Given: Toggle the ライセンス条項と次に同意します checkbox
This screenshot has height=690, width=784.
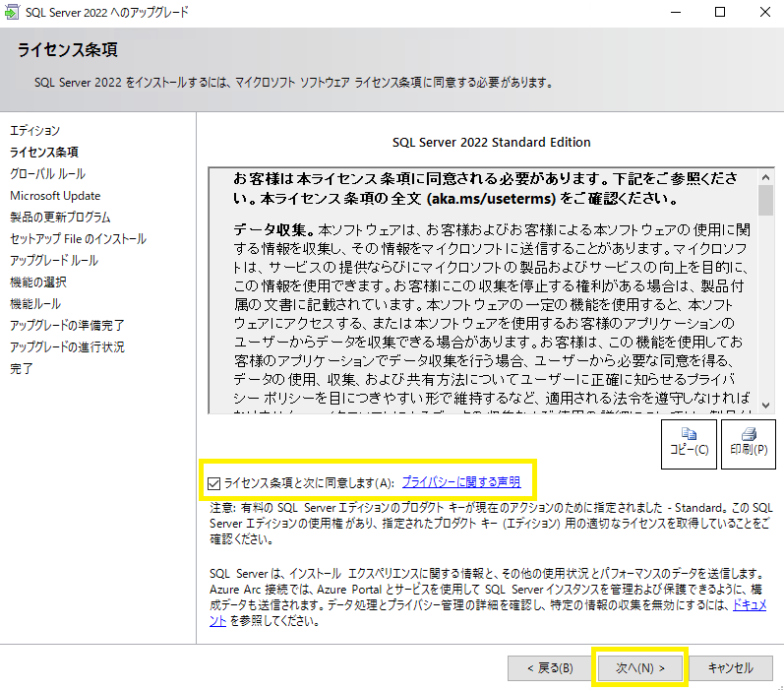Looking at the screenshot, I should click(214, 483).
